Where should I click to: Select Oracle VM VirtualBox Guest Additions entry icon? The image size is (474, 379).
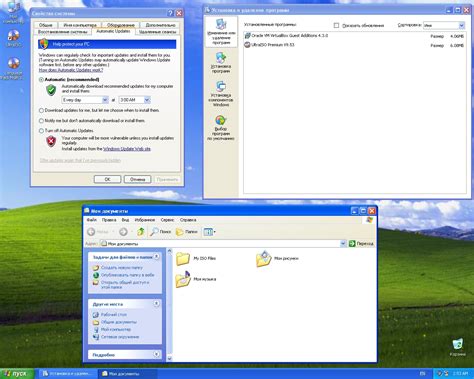247,35
